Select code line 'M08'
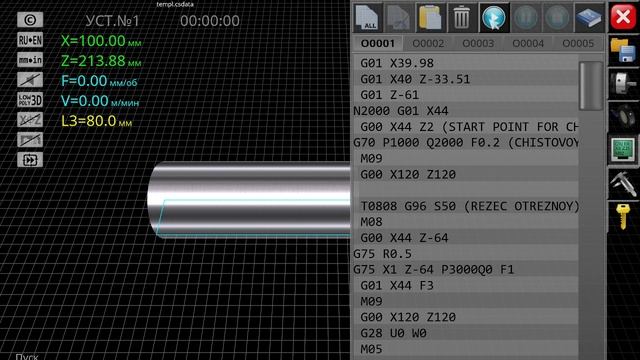 coord(465,222)
